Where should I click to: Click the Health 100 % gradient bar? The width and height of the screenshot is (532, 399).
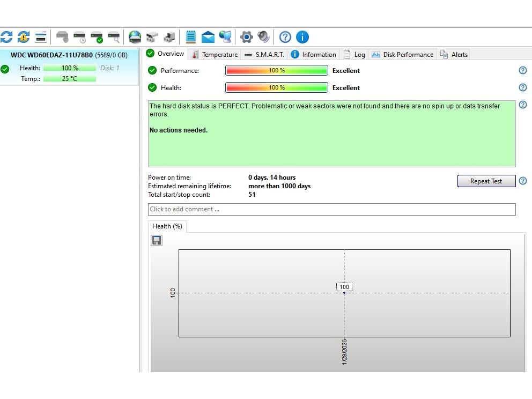pos(277,87)
